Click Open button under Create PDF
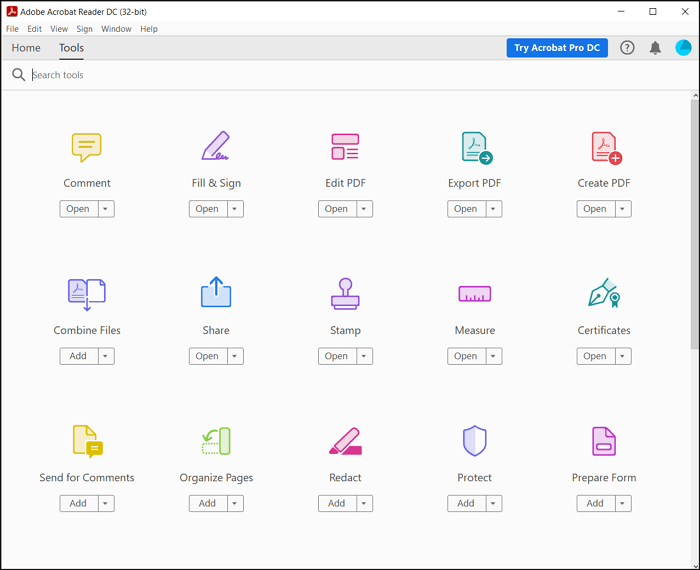 click(x=596, y=209)
